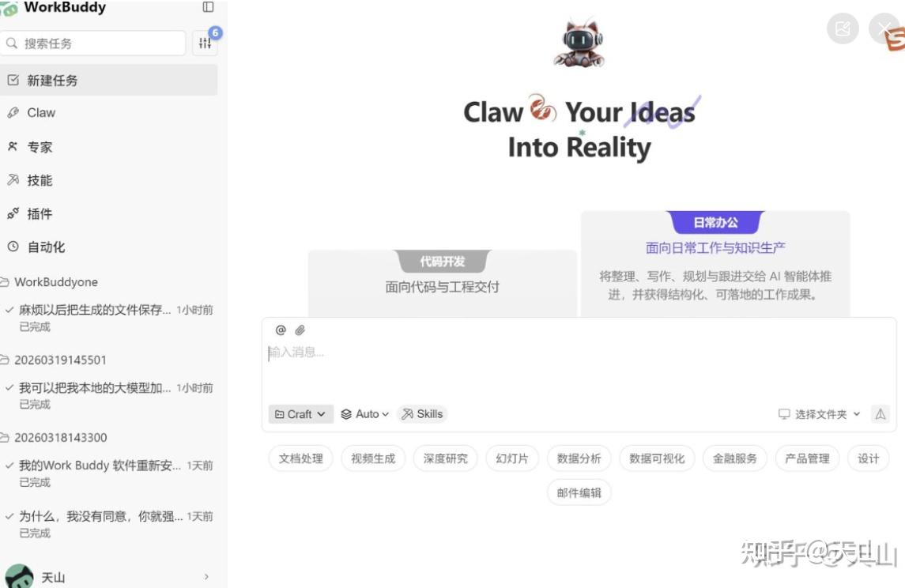Screen dimensions: 905x588
Task: Click the Skills button
Action: [x=423, y=414]
